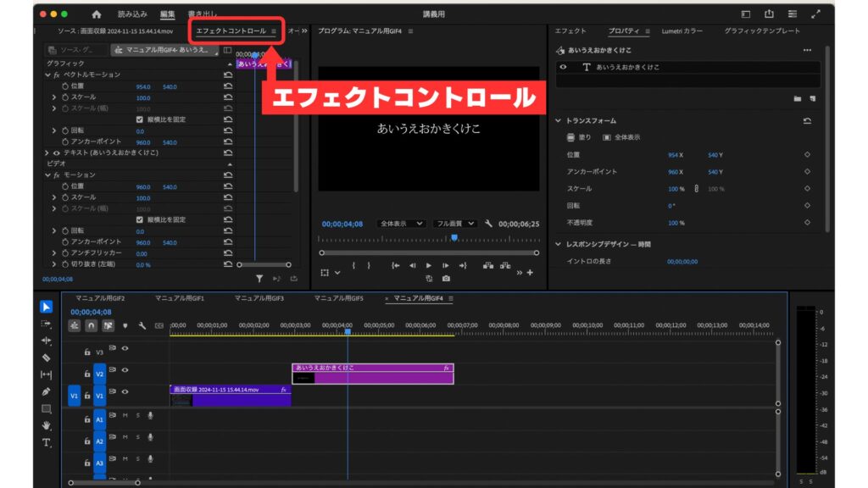The height and width of the screenshot is (488, 868).
Task: Select the Track Select Forward tool
Action: [47, 324]
